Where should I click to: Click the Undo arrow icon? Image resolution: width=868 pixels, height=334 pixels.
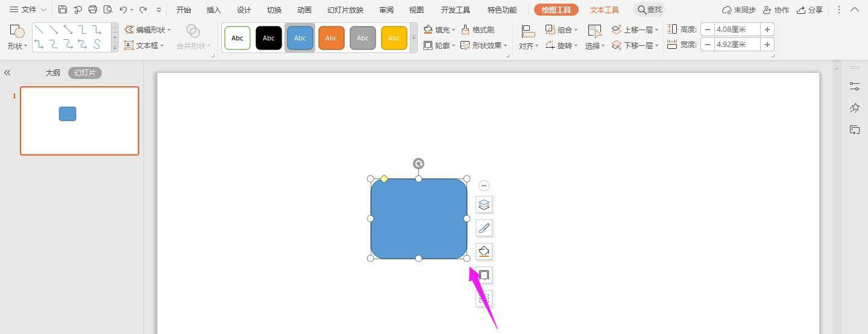click(x=123, y=10)
